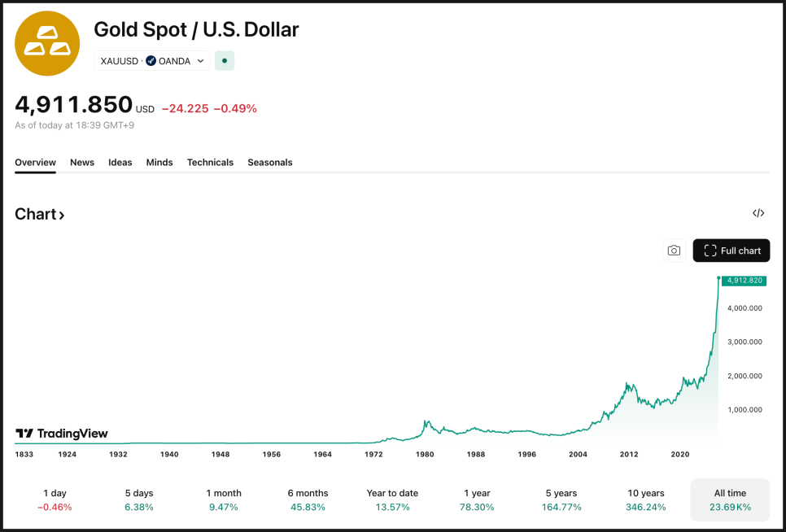
Task: Go to the Minds tab
Action: click(x=159, y=163)
